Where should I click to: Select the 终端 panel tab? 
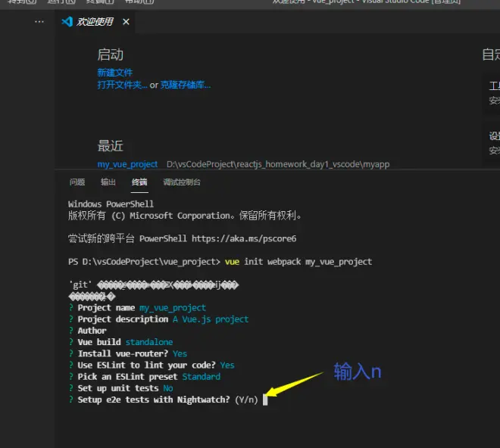139,182
